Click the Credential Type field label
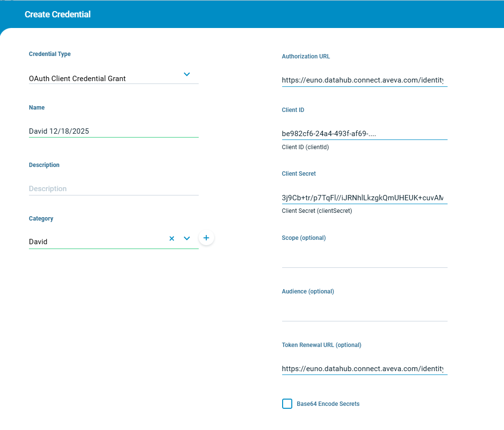 click(x=50, y=54)
